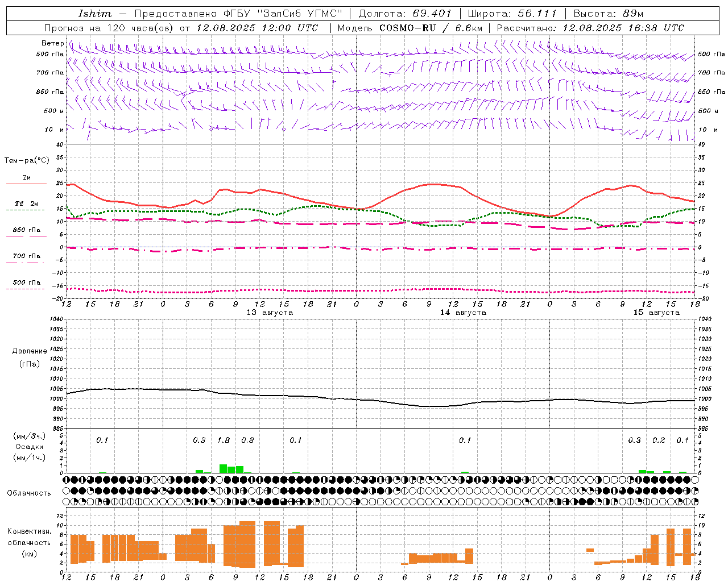This screenshot has width=728, height=582.
Task: Click the "Тем-ра(°C)" temperature panel label
Action: point(27,161)
